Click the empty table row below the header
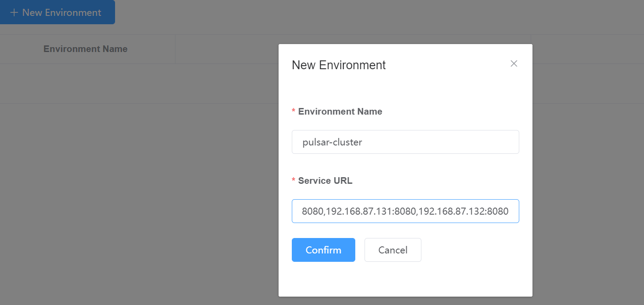The image size is (644, 305). coord(132,84)
